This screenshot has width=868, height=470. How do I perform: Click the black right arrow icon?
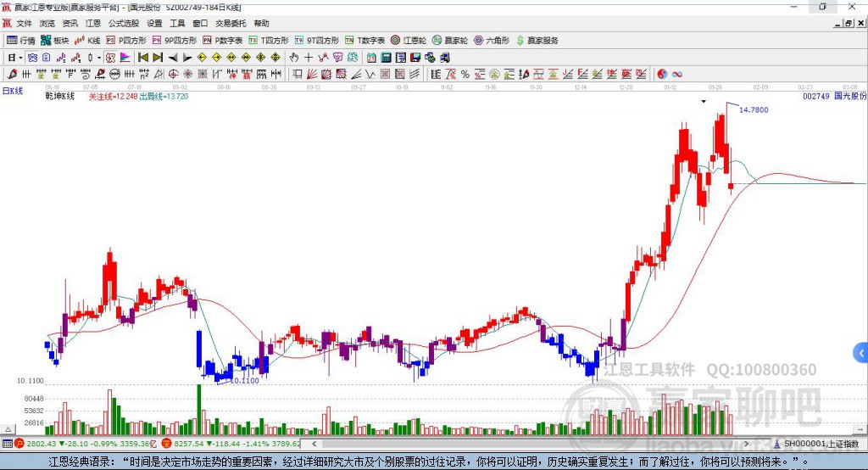[187, 58]
